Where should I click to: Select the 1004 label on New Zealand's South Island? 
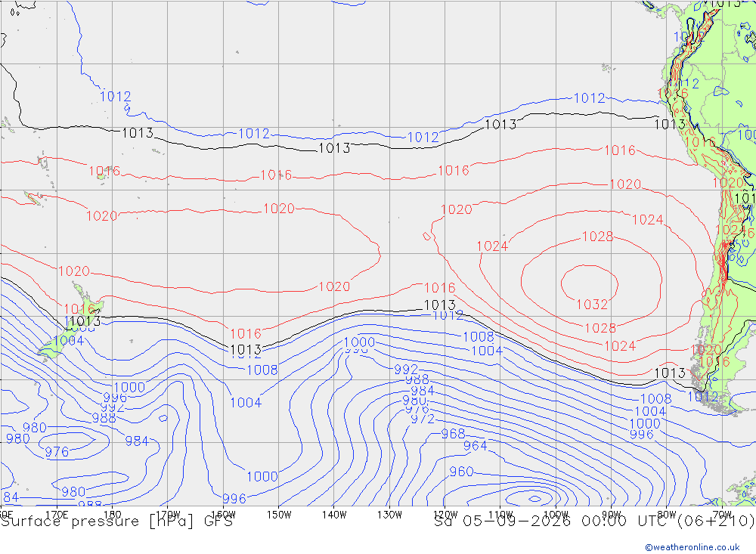coord(69,341)
